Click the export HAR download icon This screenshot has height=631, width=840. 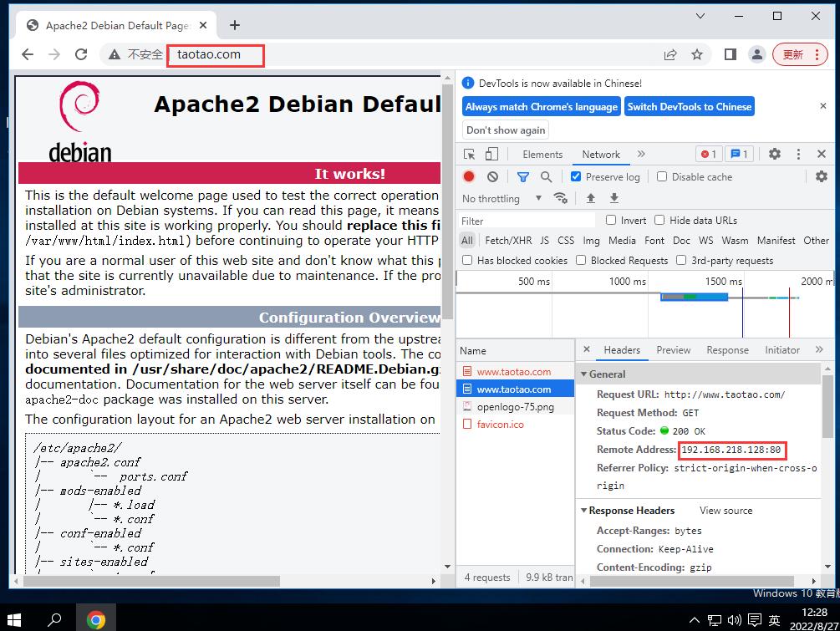(x=614, y=198)
